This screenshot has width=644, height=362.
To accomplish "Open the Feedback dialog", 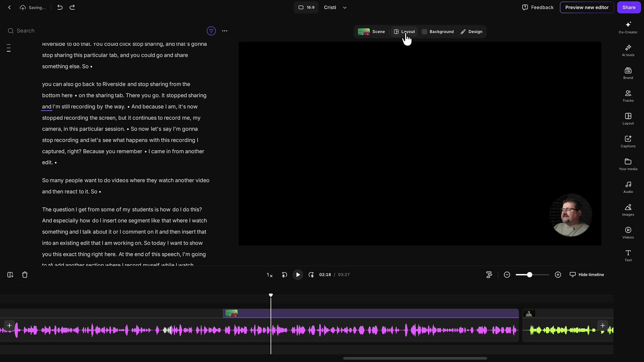I will click(x=538, y=7).
